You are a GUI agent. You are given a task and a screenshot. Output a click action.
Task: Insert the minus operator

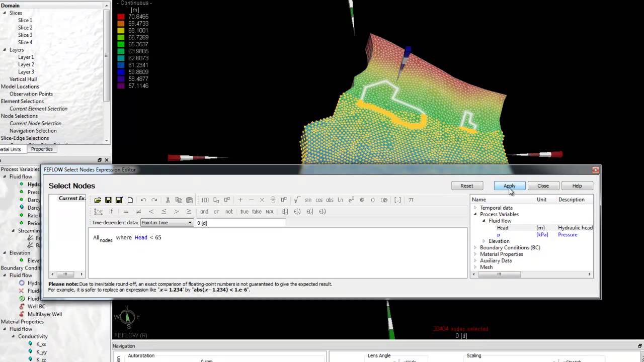click(251, 200)
